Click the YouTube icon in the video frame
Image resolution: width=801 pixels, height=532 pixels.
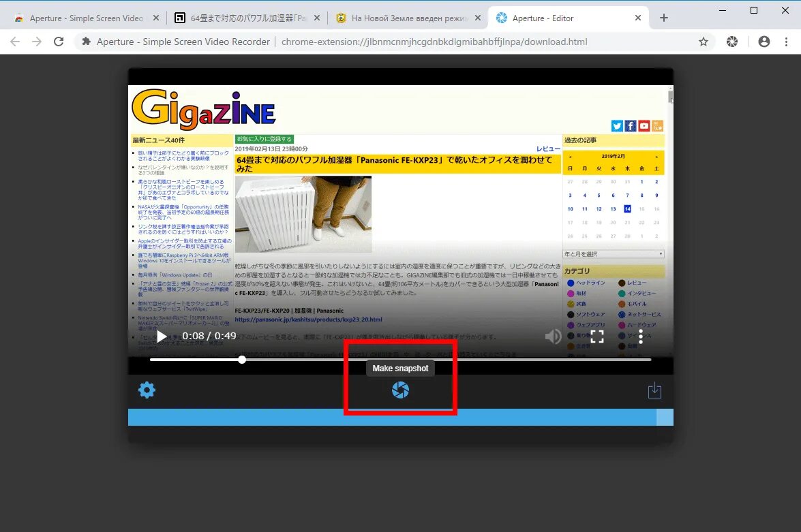[x=644, y=125]
